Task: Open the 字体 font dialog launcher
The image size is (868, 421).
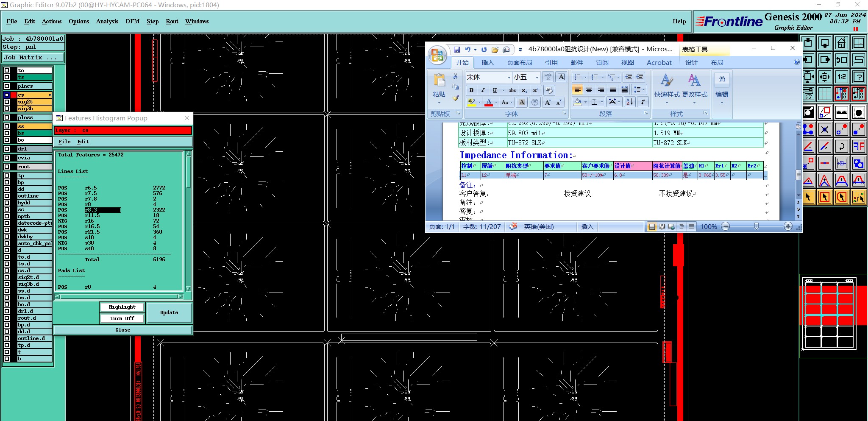Action: [x=564, y=113]
